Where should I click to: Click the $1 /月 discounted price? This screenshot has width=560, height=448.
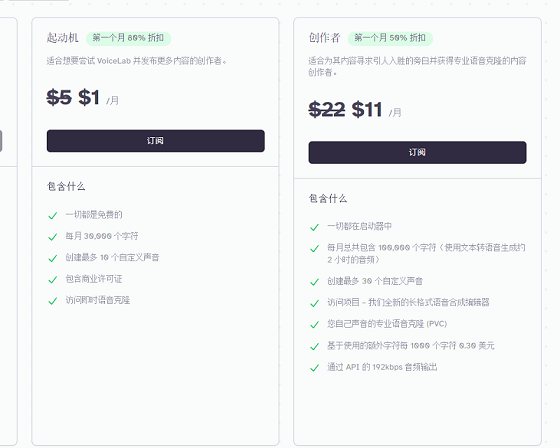coord(99,97)
